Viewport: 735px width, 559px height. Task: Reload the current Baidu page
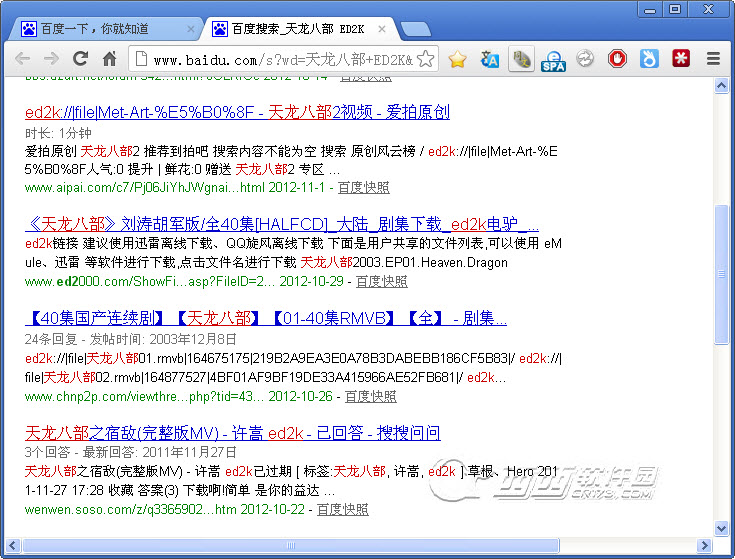click(81, 59)
